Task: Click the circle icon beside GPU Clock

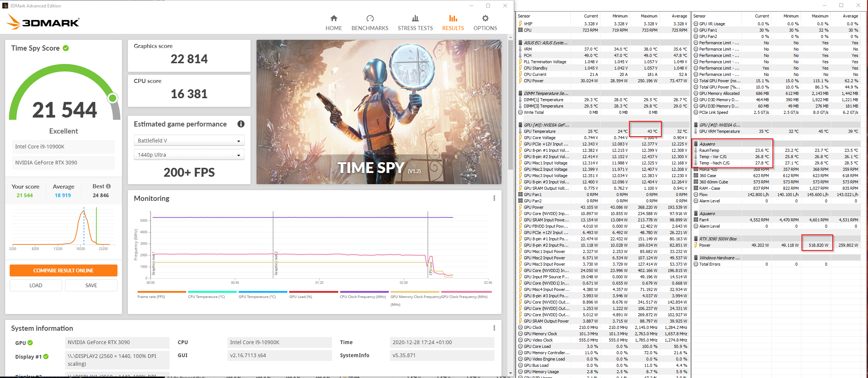Action: 520,327
